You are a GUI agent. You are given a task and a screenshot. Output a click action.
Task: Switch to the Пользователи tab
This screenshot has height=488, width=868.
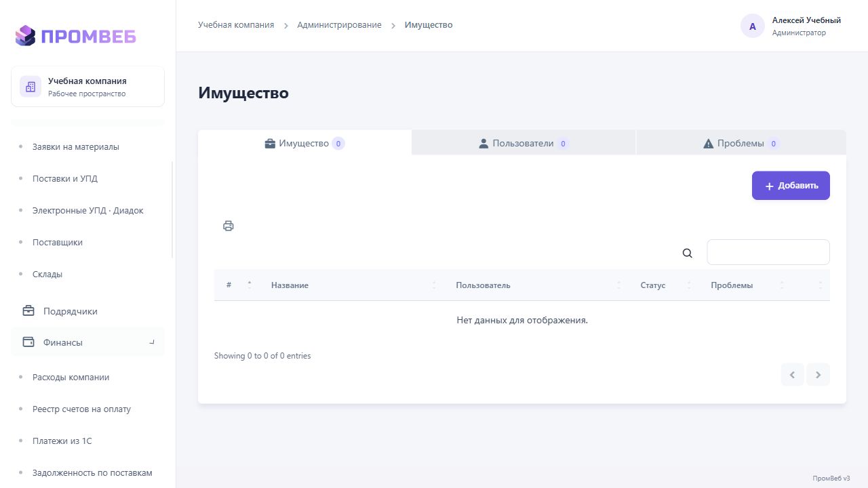(524, 143)
